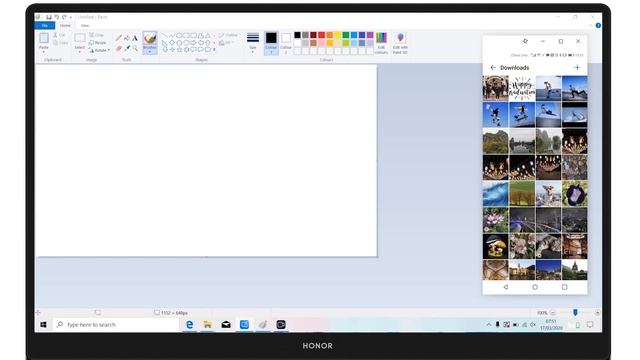Click the Crop button
Screen dimensions: 640x360
tap(96, 35)
